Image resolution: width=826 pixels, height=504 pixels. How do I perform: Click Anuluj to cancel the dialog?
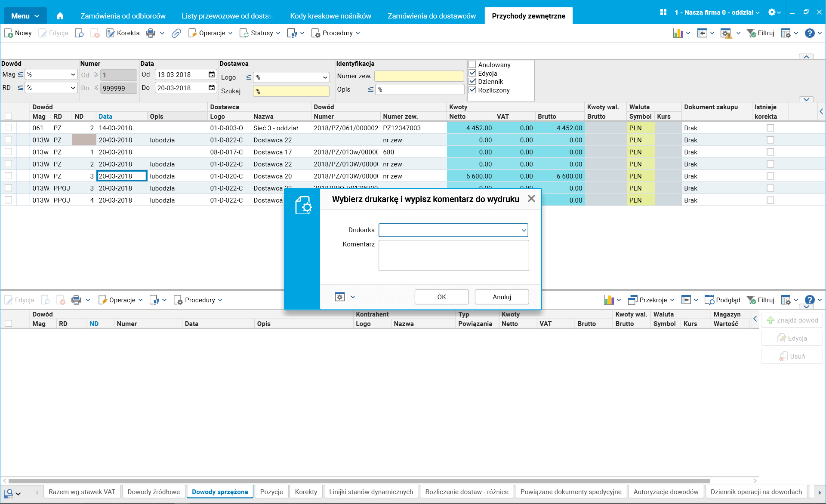coord(502,297)
